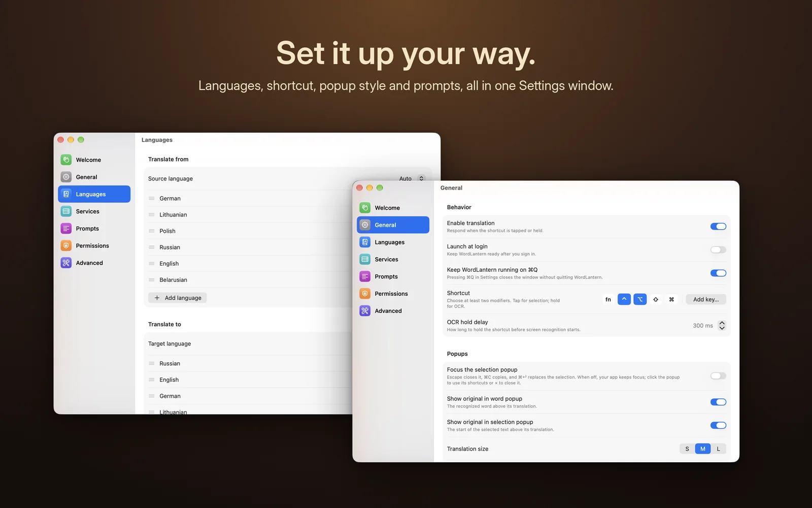812x508 pixels.
Task: Click Prompts icon in General window sidebar
Action: pos(365,277)
